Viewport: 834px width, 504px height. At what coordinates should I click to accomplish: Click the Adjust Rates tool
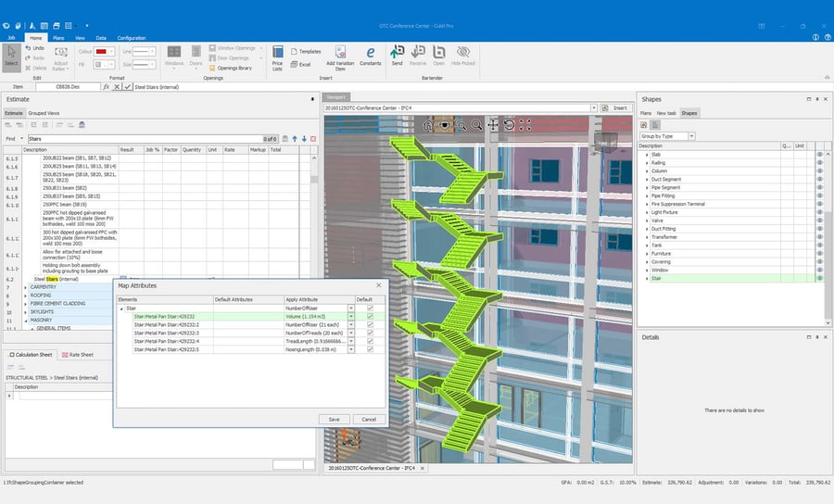(x=60, y=58)
